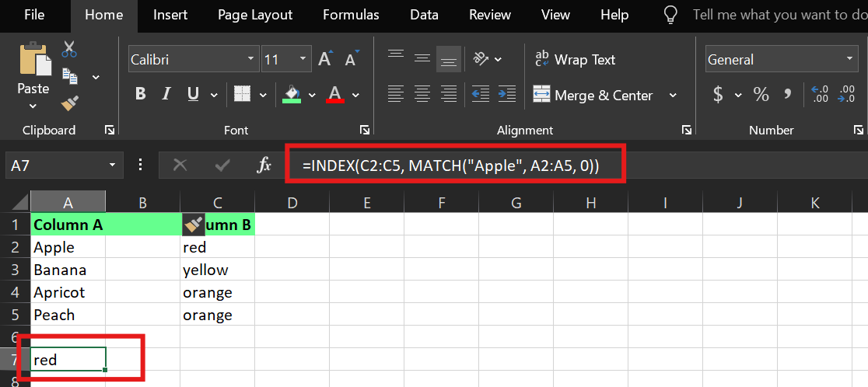Open accounting format dropdown arrow

pyautogui.click(x=738, y=95)
